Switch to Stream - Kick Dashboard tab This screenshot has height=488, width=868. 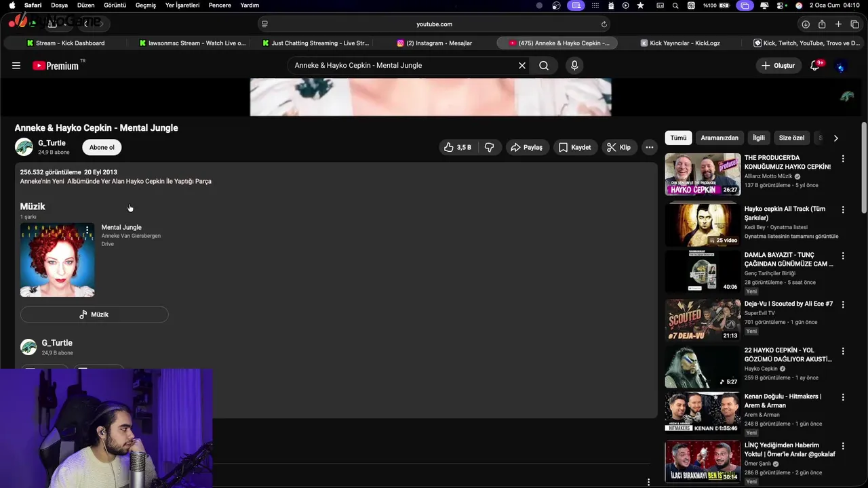pyautogui.click(x=66, y=43)
